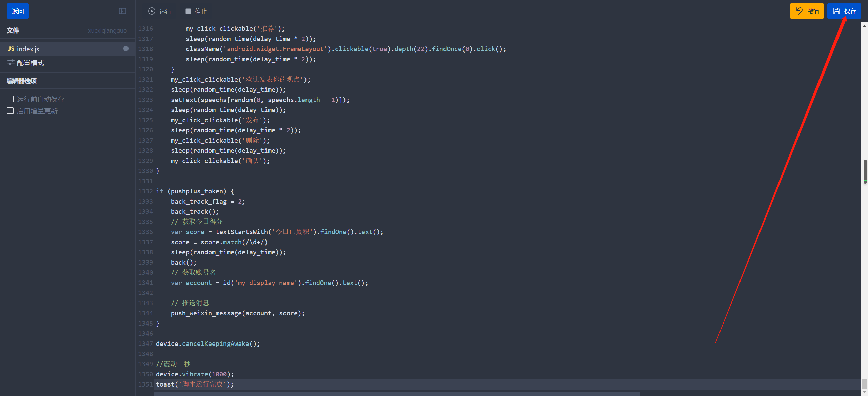The width and height of the screenshot is (868, 396).
Task: Click my_click_clickable('发布') line
Action: pyautogui.click(x=220, y=120)
